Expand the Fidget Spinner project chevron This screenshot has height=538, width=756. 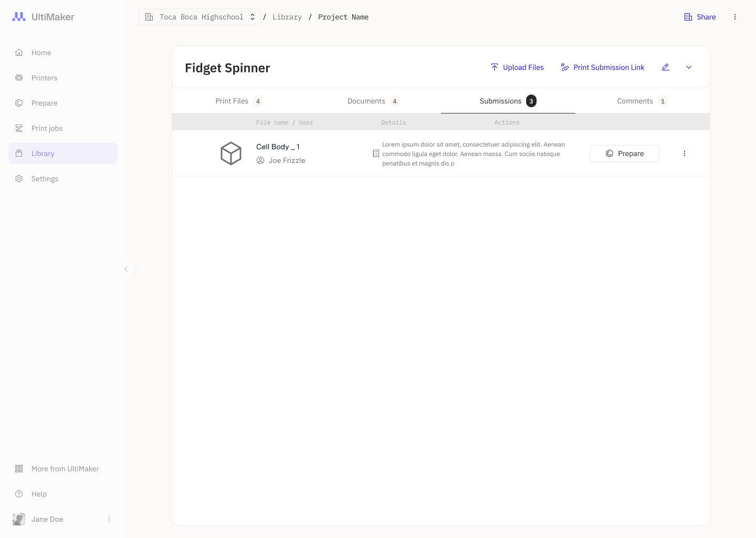coord(689,67)
